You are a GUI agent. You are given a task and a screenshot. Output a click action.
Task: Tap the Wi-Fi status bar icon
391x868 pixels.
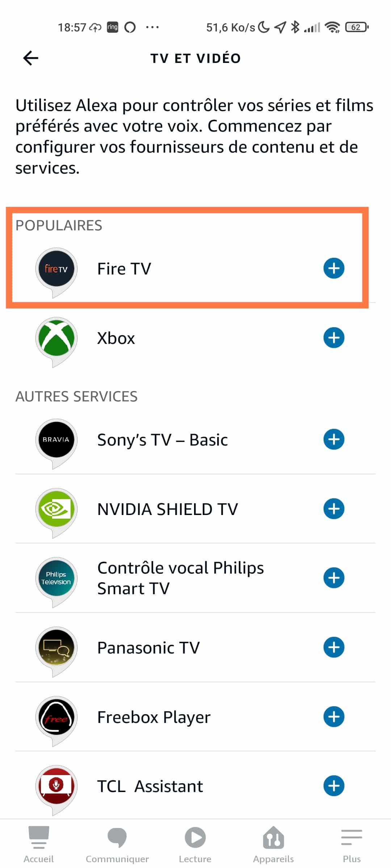coord(332,27)
